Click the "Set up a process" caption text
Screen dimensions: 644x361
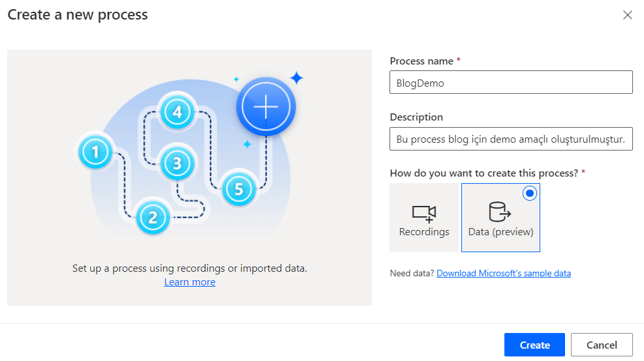pyautogui.click(x=189, y=268)
